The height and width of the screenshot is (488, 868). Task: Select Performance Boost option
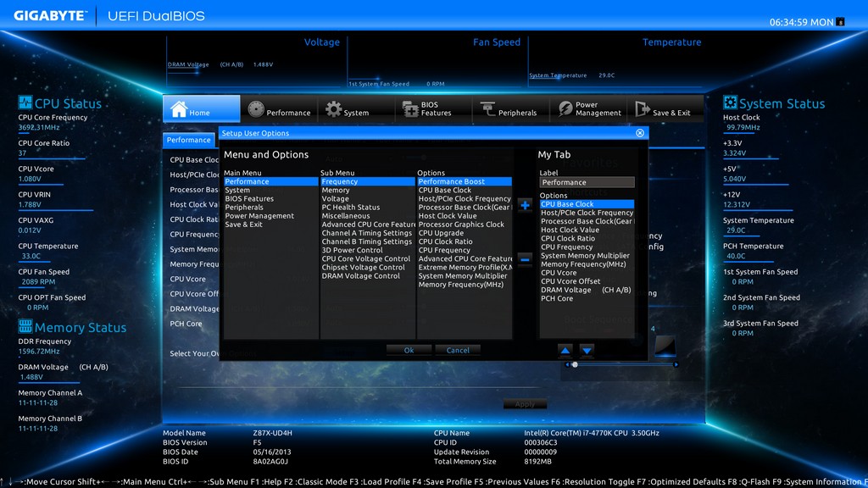(x=465, y=181)
